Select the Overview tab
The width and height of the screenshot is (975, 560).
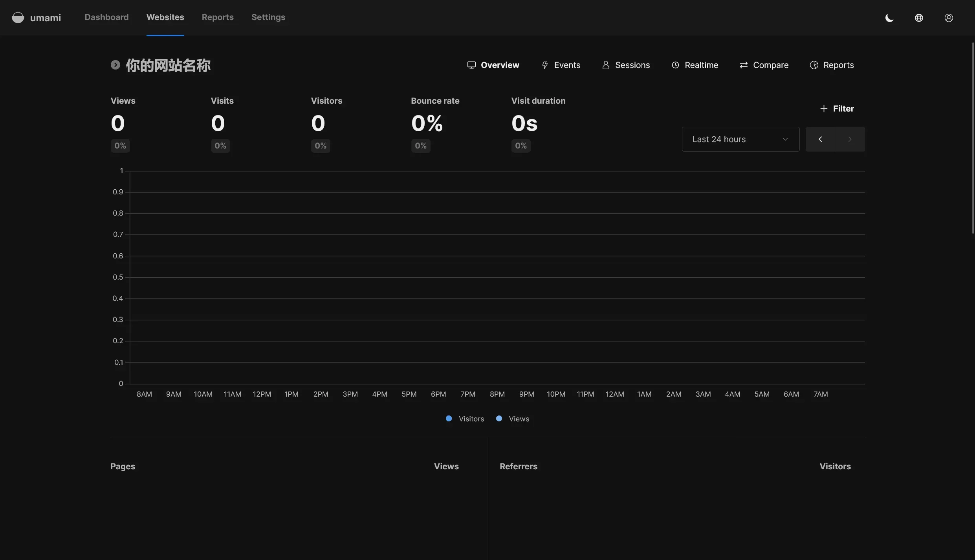pyautogui.click(x=493, y=65)
